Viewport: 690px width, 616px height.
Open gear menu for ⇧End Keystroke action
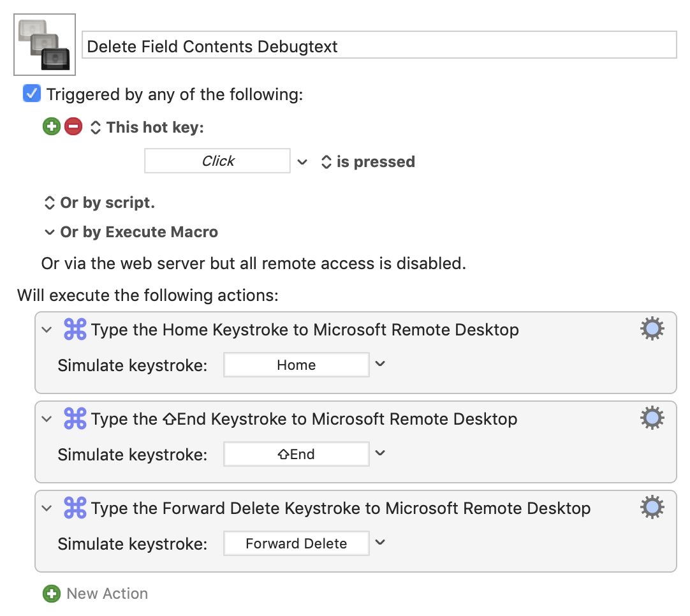point(652,418)
